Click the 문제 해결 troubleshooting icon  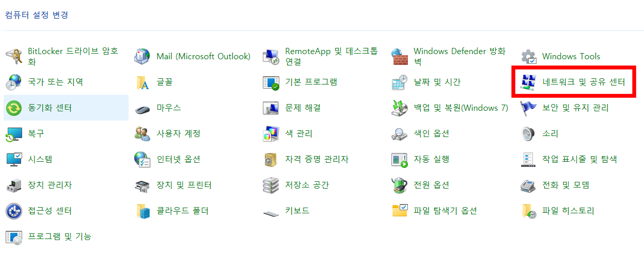pyautogui.click(x=271, y=108)
